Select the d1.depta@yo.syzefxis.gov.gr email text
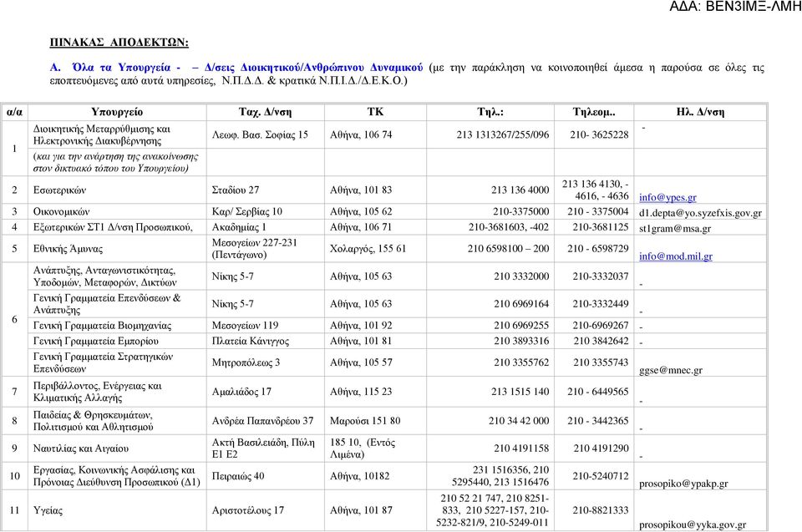The width and height of the screenshot is (802, 532). (700, 213)
